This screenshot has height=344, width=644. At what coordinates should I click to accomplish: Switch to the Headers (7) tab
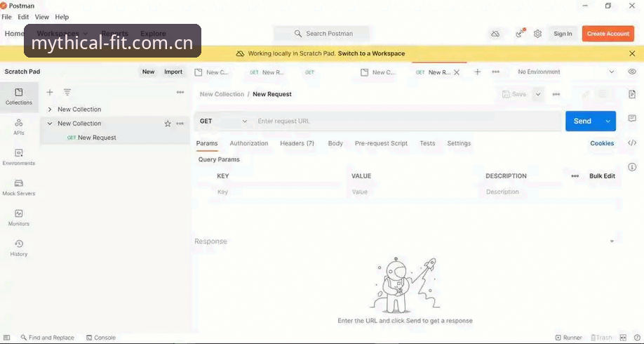click(x=297, y=143)
